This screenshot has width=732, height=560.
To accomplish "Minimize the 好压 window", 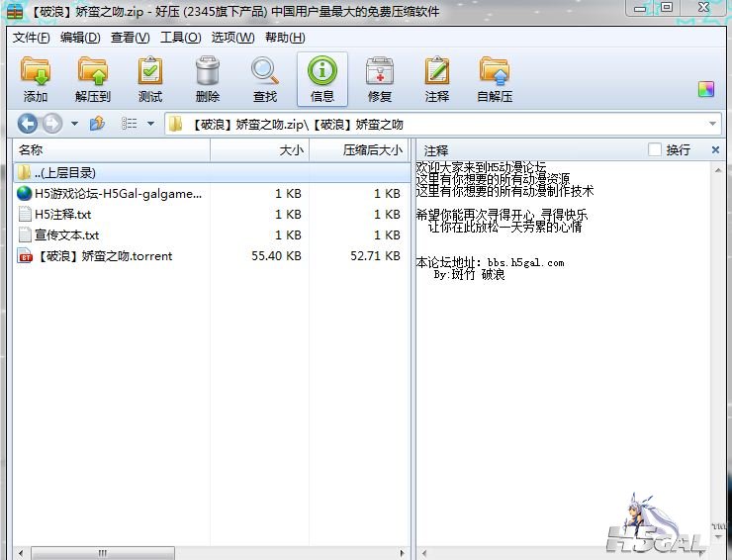I will pyautogui.click(x=641, y=8).
